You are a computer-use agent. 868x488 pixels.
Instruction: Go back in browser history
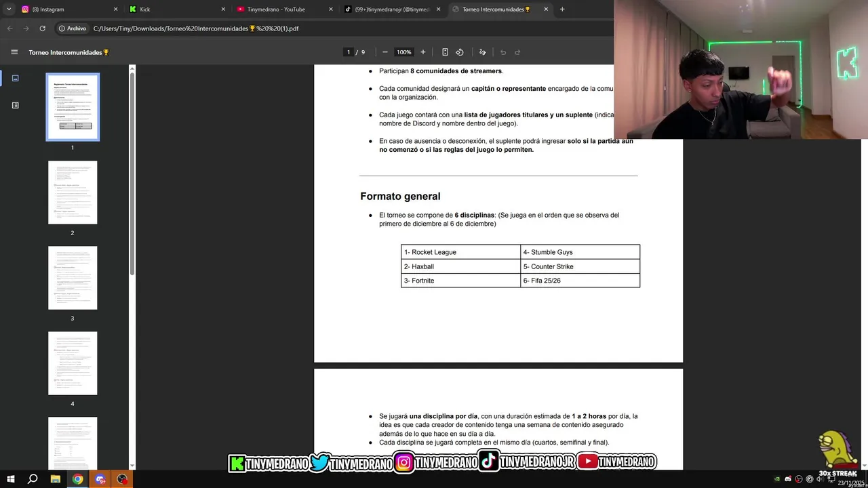click(9, 28)
